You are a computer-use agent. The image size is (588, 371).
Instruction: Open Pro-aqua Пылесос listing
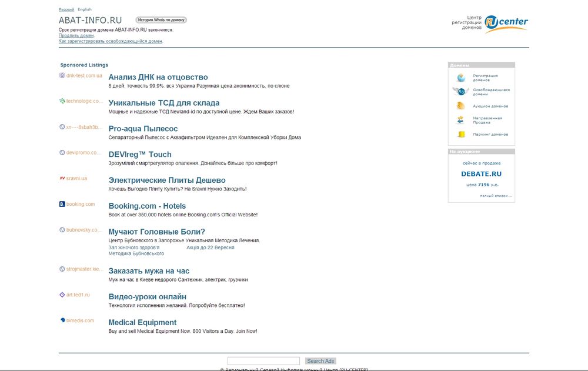pyautogui.click(x=143, y=129)
